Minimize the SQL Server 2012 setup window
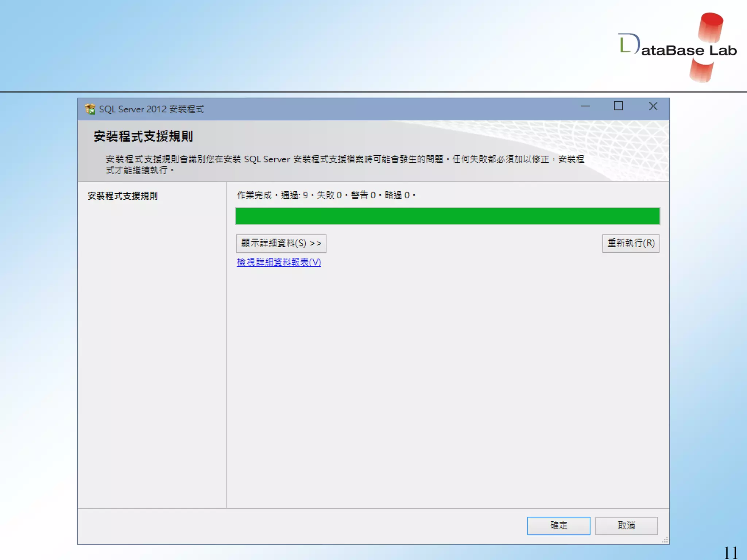The image size is (747, 560). coord(585,106)
